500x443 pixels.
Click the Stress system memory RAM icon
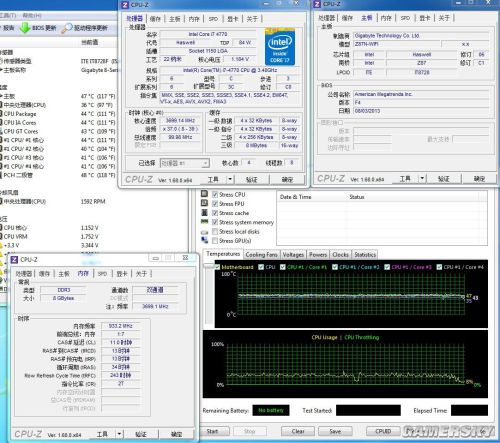point(204,221)
